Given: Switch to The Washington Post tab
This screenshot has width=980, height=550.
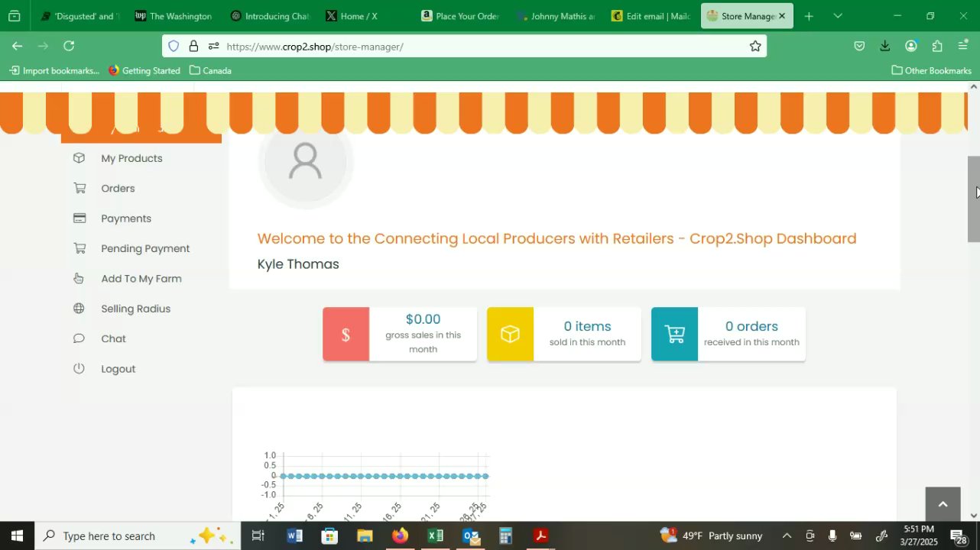Looking at the screenshot, I should 174,16.
